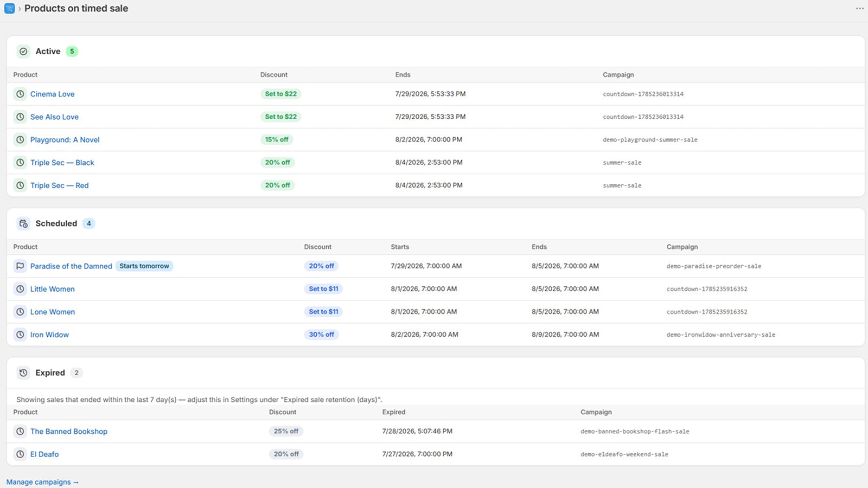Click the Expired count badge showing 2
This screenshot has width=868, height=488.
click(x=76, y=373)
